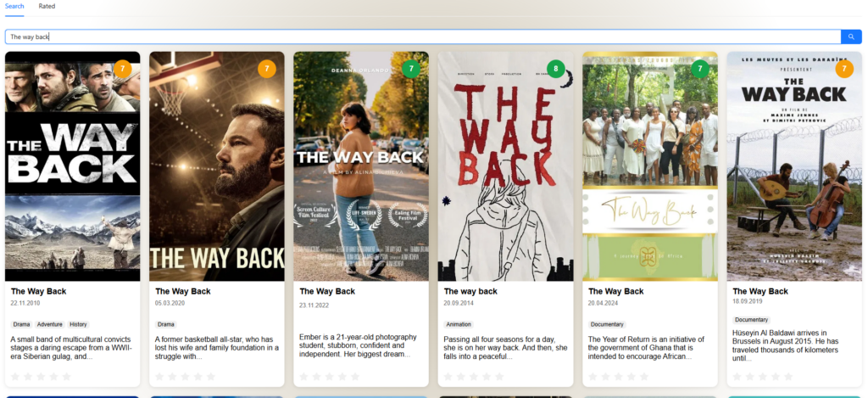
Task: Mark the Animation movie with four stars
Action: pos(487,377)
